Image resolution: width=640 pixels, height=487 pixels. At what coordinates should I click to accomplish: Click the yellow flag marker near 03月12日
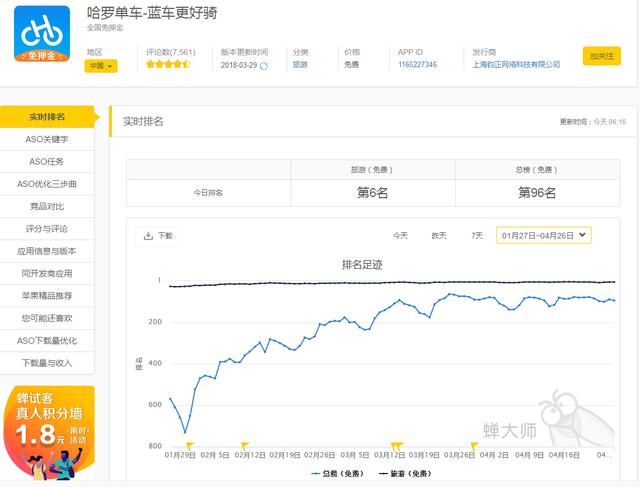click(x=396, y=445)
